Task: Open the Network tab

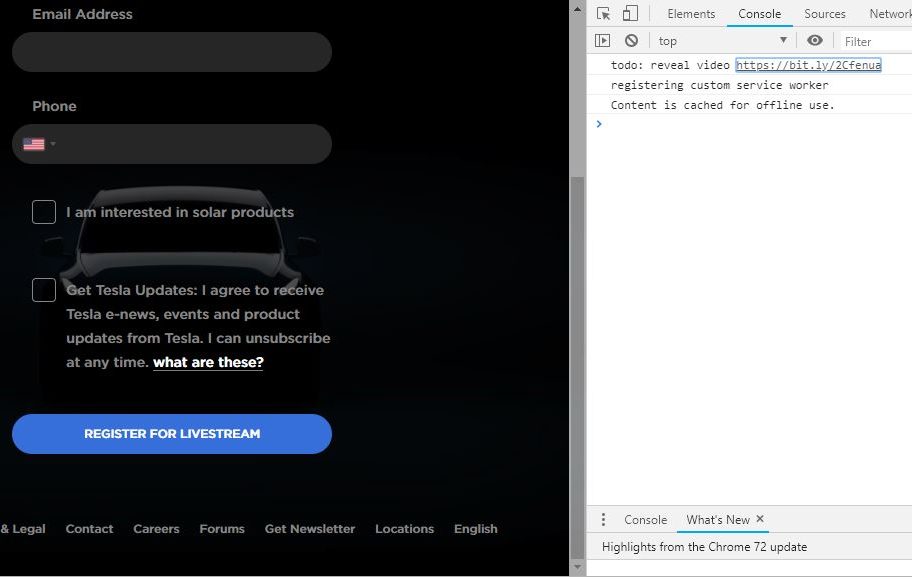Action: pos(890,13)
